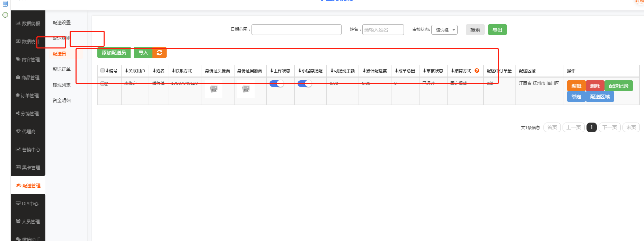Open the ID card front photo thumbnail
This screenshot has height=241, width=644.
214,89
